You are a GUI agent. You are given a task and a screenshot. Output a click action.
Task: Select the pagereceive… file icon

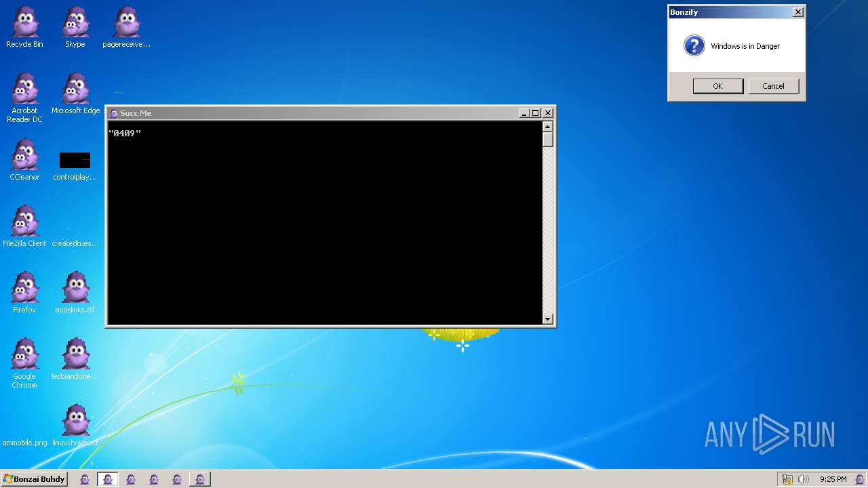point(126,27)
